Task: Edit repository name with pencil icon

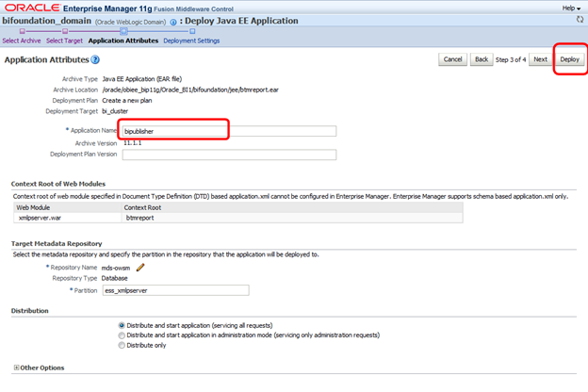Action: pyautogui.click(x=141, y=267)
